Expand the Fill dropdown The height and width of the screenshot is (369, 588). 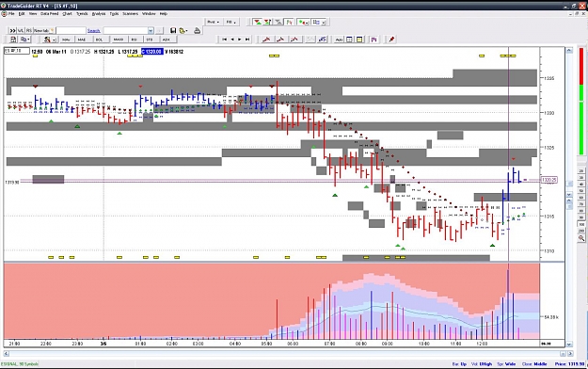[x=230, y=23]
